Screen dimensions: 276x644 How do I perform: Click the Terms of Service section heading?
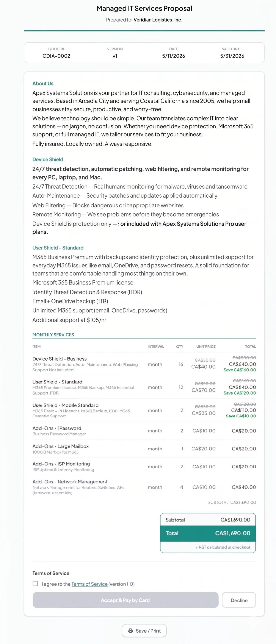(51, 573)
